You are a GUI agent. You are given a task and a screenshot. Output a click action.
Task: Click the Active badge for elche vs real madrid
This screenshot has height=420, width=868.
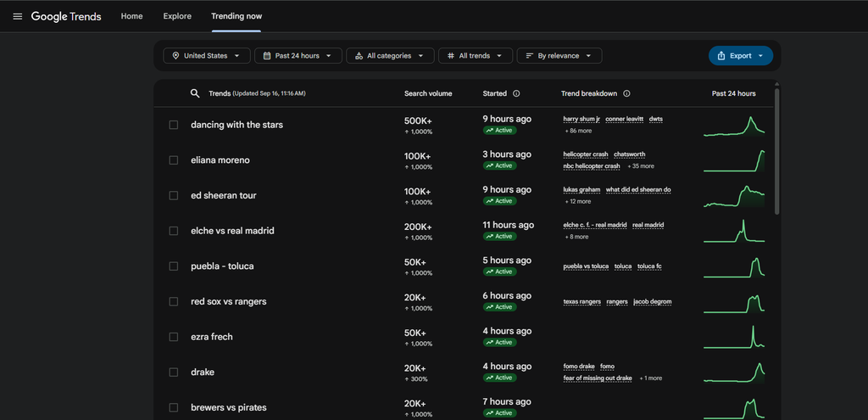point(499,237)
